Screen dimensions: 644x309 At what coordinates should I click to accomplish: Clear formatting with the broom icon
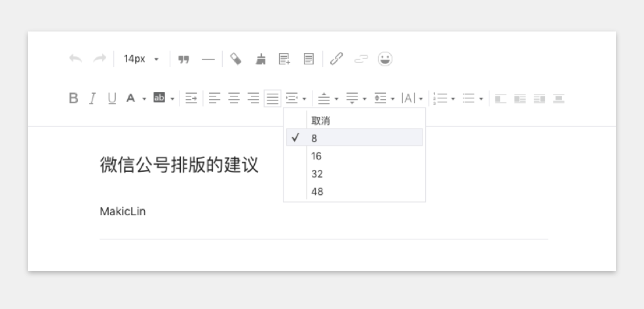point(261,59)
